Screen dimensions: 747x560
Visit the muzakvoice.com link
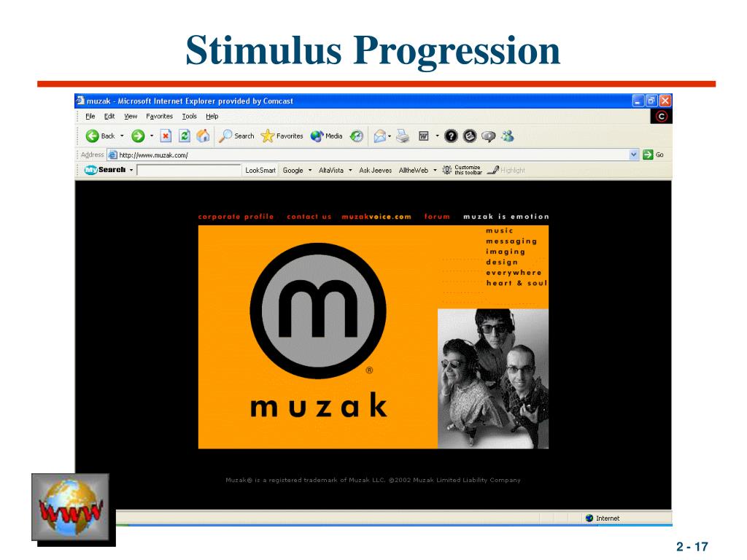click(376, 217)
